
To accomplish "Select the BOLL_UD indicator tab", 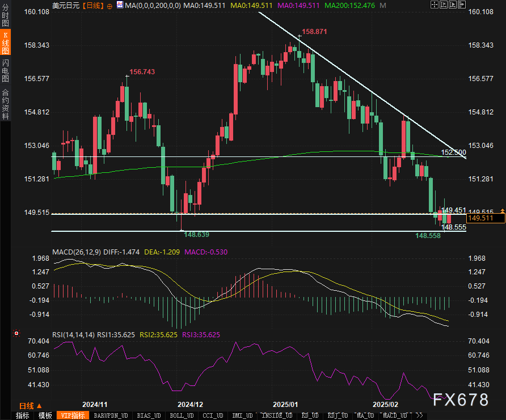I will pos(181,415).
